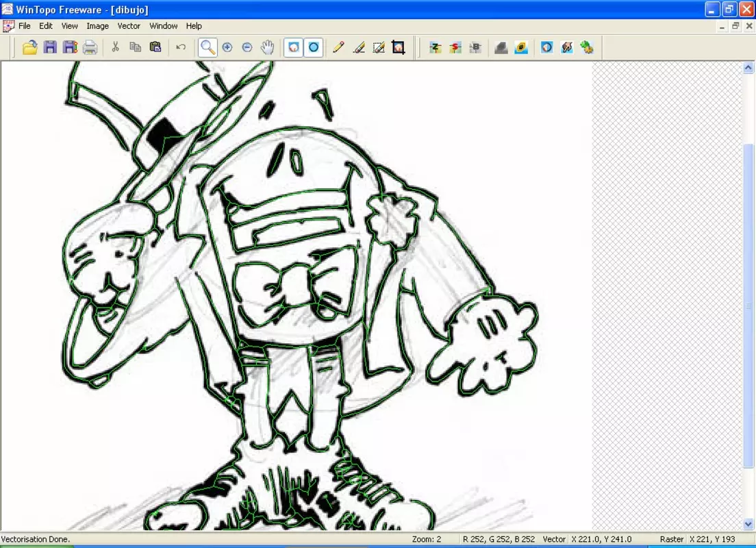Click the gray B toolbar icon
The image size is (756, 548).
tap(475, 47)
